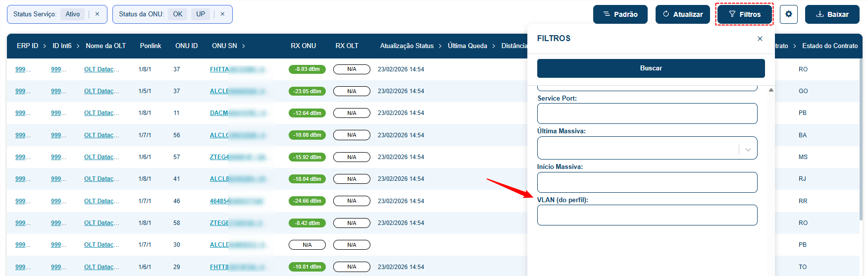Click the Ponlink column header
Image resolution: width=868 pixels, height=276 pixels.
click(151, 46)
